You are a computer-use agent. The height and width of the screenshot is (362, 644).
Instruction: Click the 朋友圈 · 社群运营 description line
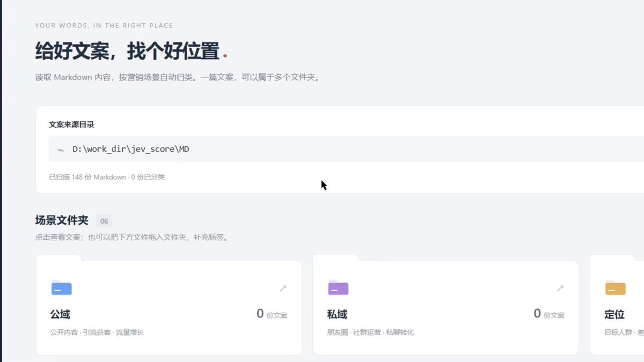pyautogui.click(x=371, y=333)
